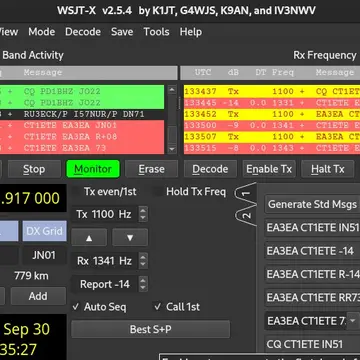Click the JN01 grid field
Viewport: 360px width, 360px height.
click(x=44, y=256)
